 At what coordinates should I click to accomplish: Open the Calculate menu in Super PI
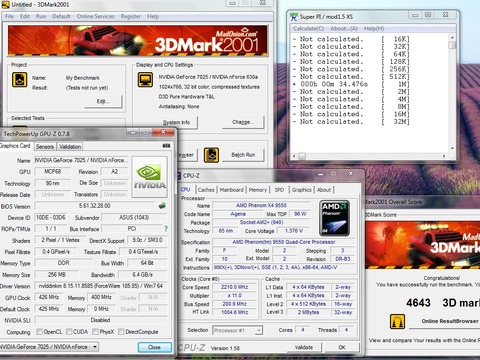coord(309,29)
